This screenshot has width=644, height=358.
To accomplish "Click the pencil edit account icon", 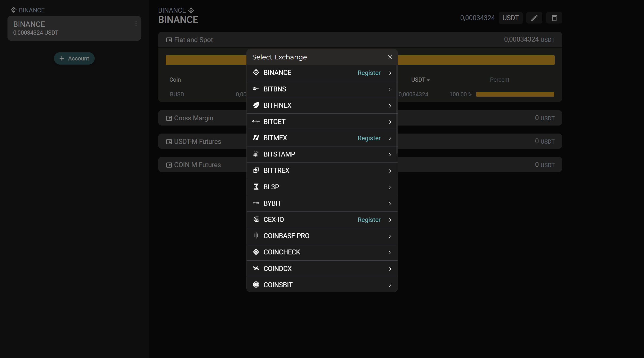I will [534, 18].
